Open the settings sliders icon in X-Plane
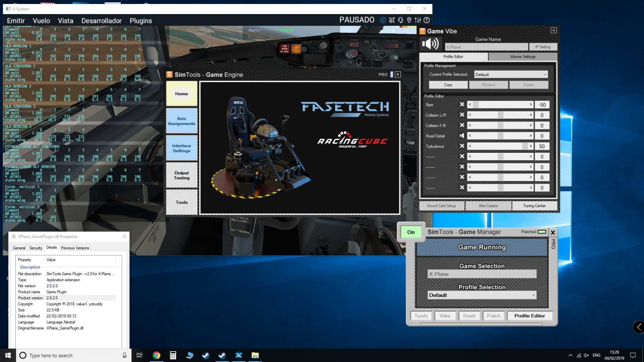644x362 pixels. pyautogui.click(x=418, y=20)
